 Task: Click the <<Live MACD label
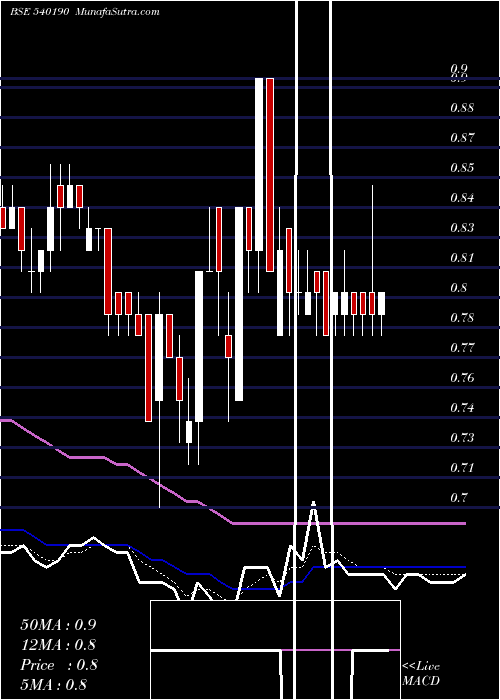pyautogui.click(x=421, y=674)
